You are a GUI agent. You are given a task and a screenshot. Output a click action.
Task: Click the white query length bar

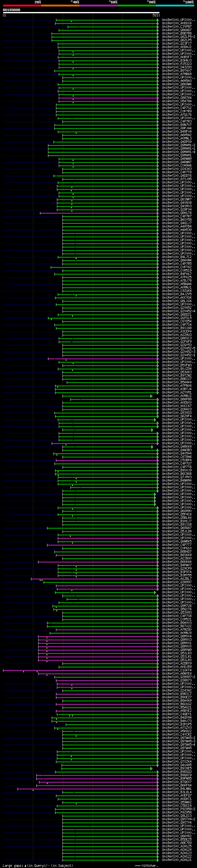(x=81, y=13)
